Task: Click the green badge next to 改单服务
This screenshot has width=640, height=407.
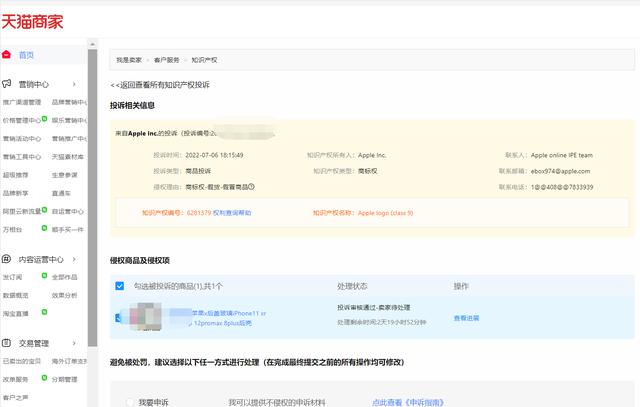Action: tap(44, 378)
